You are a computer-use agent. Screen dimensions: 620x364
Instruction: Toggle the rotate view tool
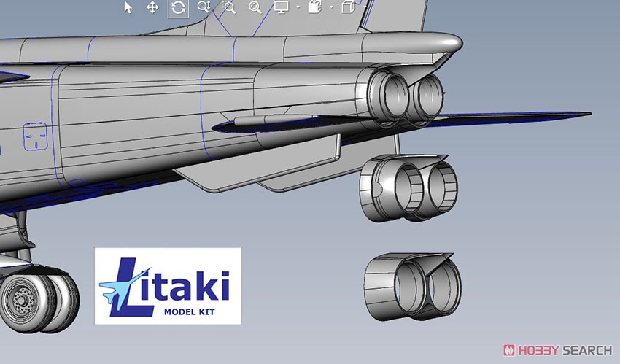[178, 7]
